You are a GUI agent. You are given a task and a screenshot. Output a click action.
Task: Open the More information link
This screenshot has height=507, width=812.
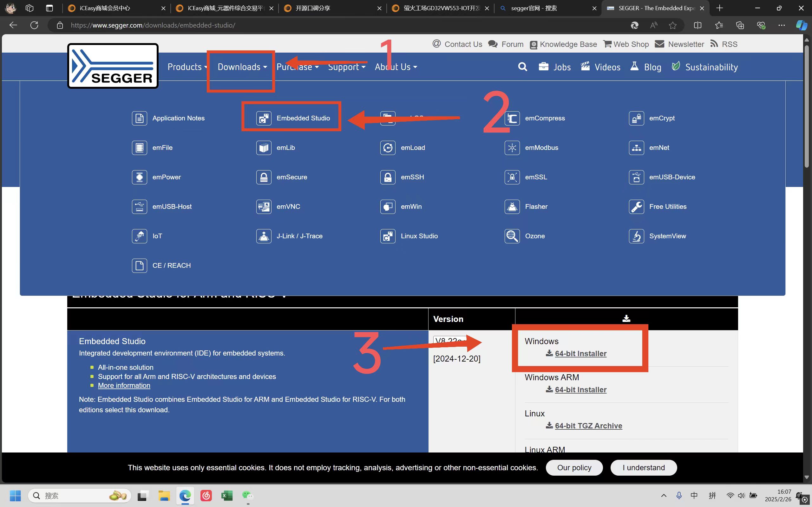(124, 385)
